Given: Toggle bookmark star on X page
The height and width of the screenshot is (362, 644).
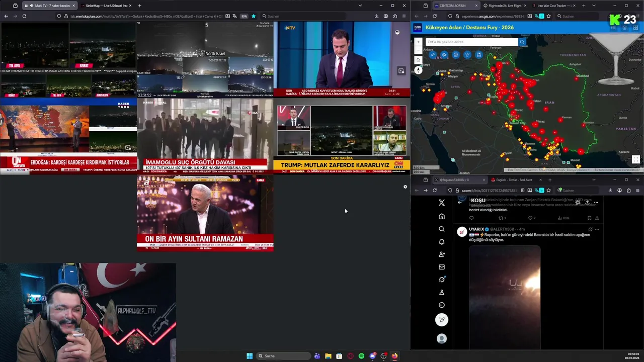Looking at the screenshot, I should [548, 190].
